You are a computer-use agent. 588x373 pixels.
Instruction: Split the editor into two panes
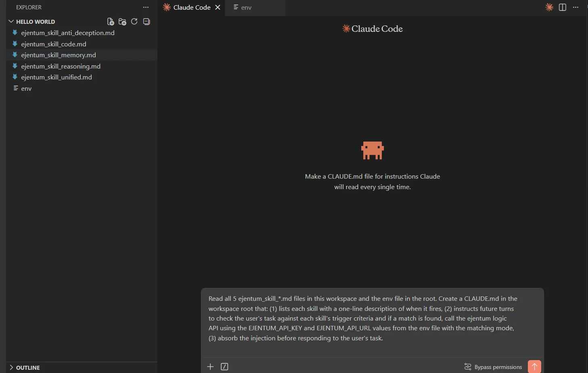(x=562, y=7)
